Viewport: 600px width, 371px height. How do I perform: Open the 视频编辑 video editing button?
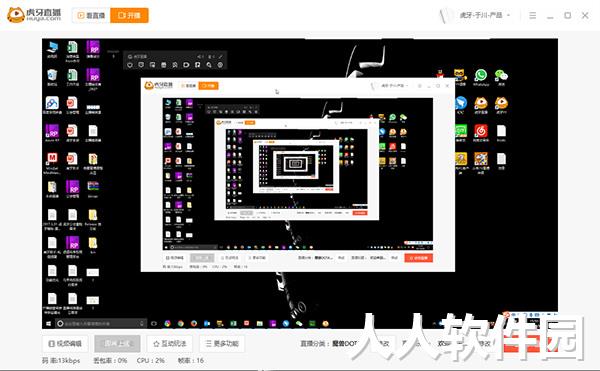click(x=65, y=343)
